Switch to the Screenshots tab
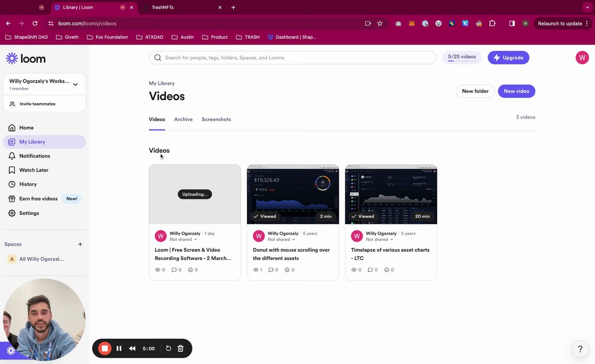This screenshot has width=595, height=364. pos(216,119)
